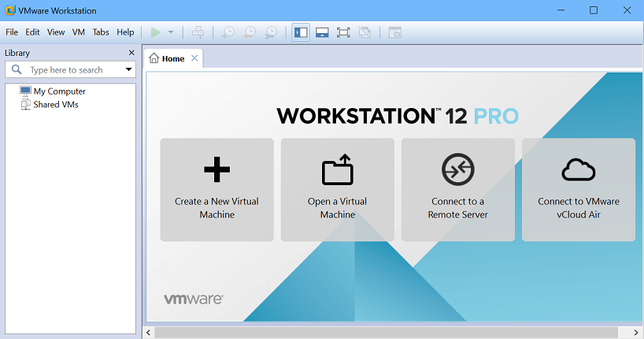Expand the library search filter dropdown
The height and width of the screenshot is (339, 644).
point(128,70)
